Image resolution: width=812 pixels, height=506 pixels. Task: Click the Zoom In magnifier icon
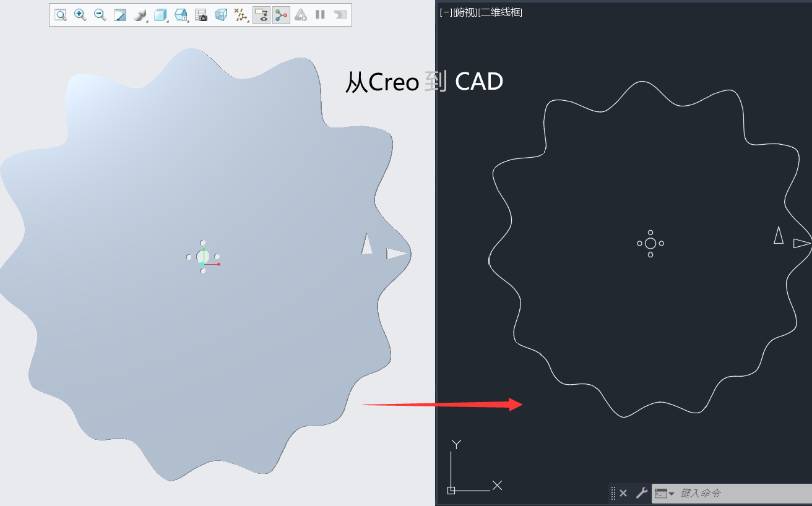(80, 15)
